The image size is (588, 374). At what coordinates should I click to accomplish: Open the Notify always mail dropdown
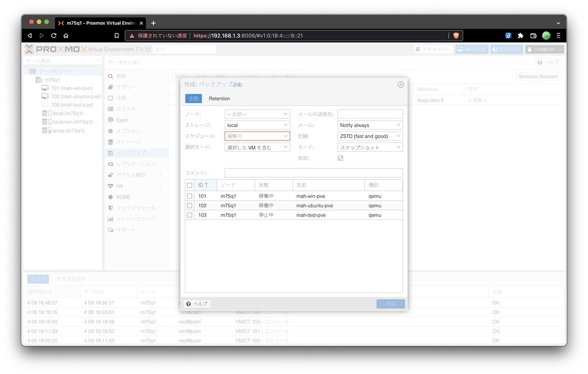(x=370, y=125)
